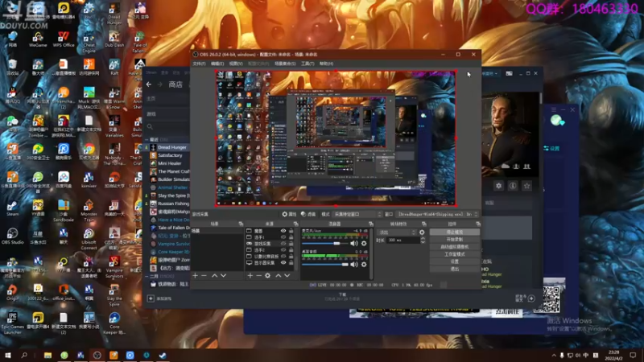Image resolution: width=644 pixels, height=362 pixels.
Task: Toggle the lock on the 游戏采集 source
Action: [x=291, y=244]
